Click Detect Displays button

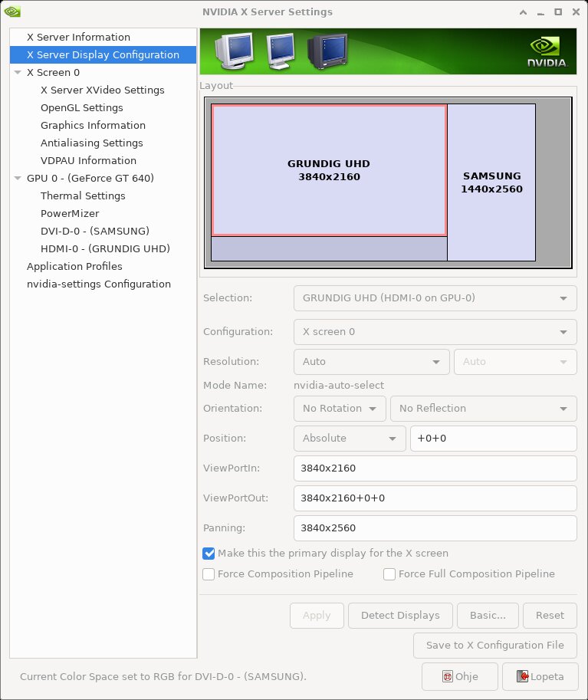[x=400, y=616]
